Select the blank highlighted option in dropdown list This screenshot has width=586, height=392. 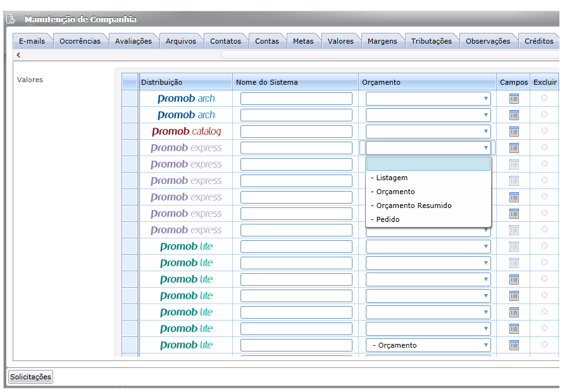point(428,164)
